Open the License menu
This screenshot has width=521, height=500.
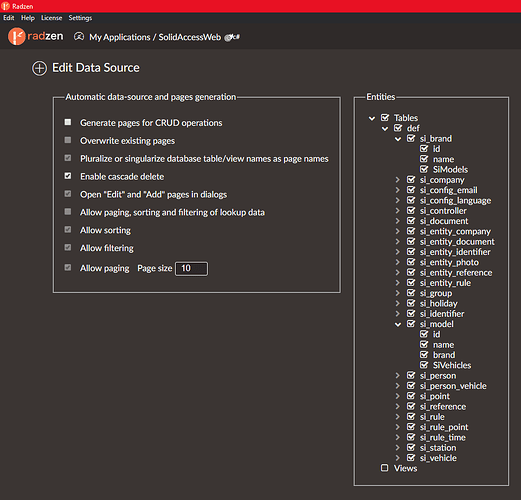click(51, 18)
